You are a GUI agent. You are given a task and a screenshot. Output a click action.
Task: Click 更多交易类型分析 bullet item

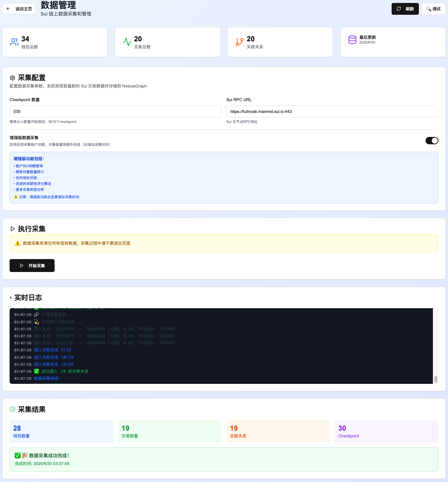click(29, 190)
